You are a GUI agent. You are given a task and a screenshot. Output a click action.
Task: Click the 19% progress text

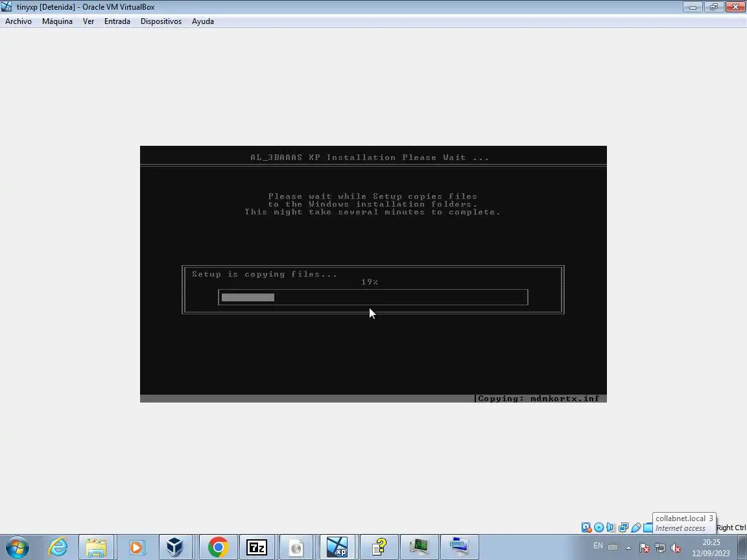(x=370, y=282)
